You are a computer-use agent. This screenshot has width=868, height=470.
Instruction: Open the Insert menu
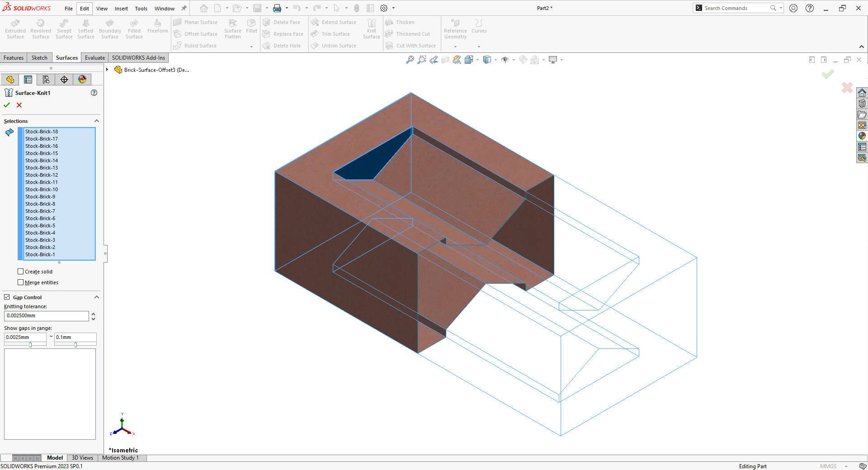click(x=121, y=8)
